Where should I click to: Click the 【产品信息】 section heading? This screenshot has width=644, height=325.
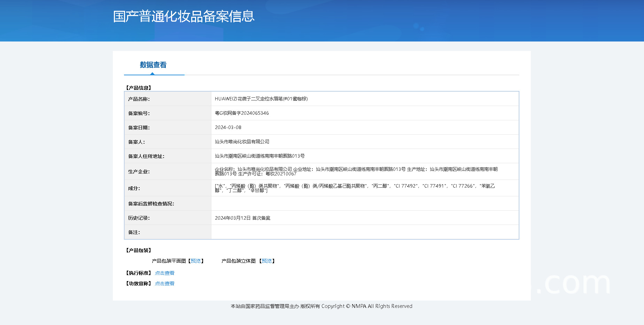tap(139, 88)
